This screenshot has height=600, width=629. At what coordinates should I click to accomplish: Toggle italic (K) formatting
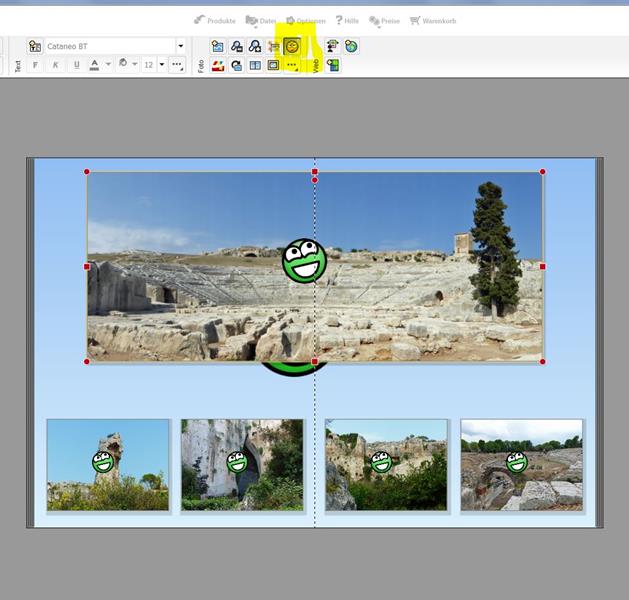tap(55, 65)
